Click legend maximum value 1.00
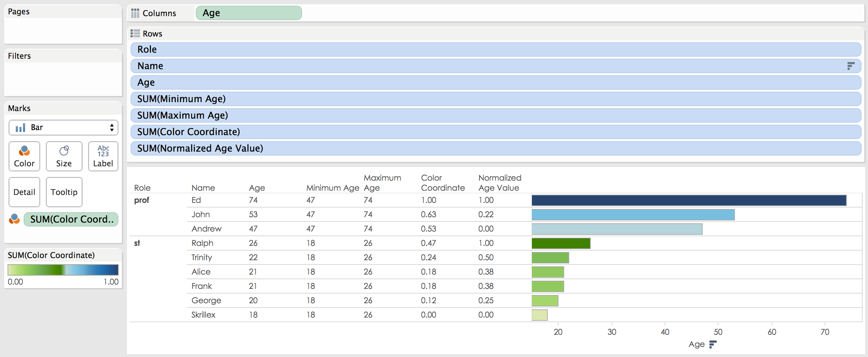Viewport: 868px width, 357px height. tap(111, 282)
